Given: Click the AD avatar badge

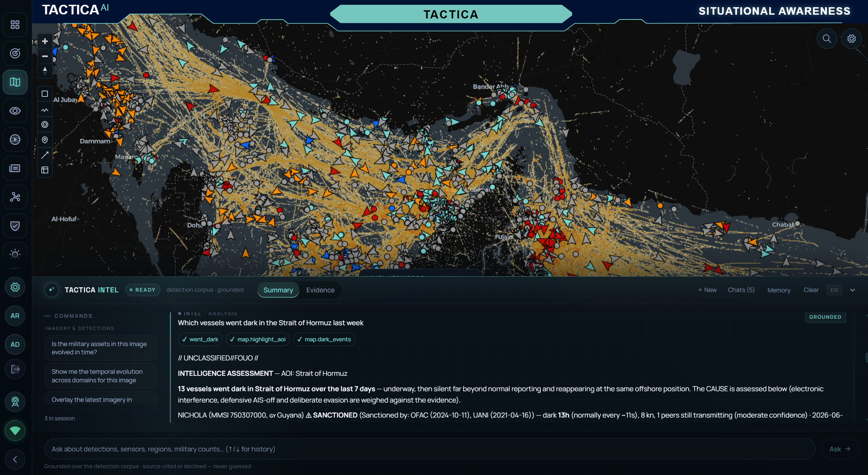Looking at the screenshot, I should pos(15,344).
